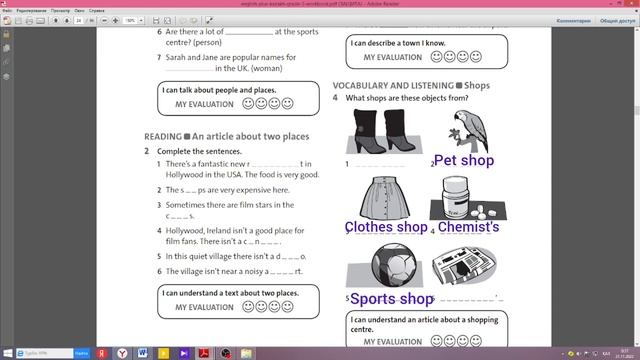Click the taskbar search input field
640x360 pixels.
45,353
